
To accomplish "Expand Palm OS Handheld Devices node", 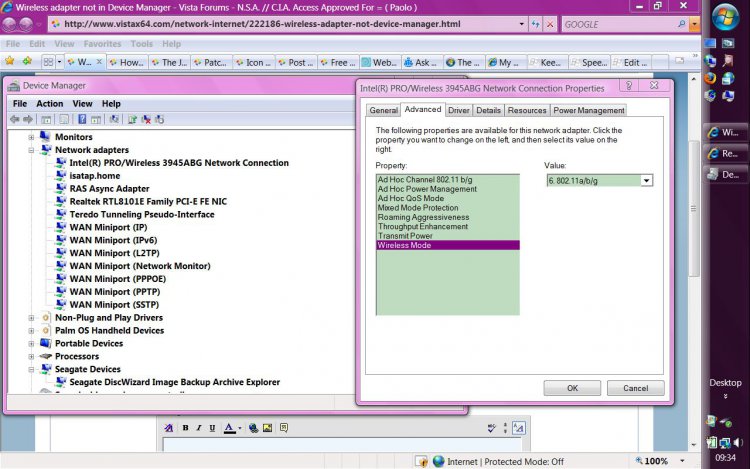I will tap(31, 331).
